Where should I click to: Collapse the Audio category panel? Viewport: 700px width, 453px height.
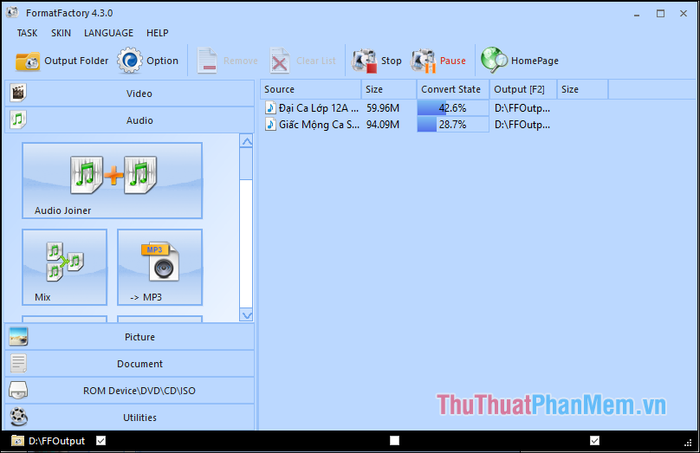click(129, 120)
